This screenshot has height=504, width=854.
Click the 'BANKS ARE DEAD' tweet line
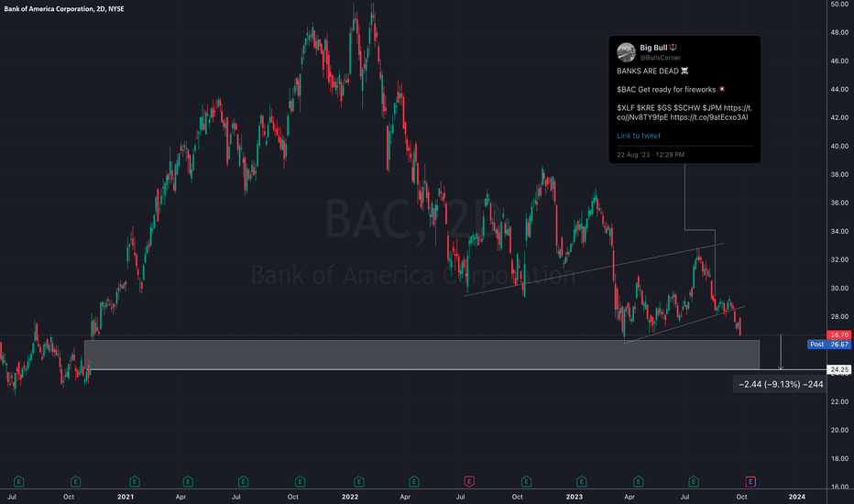[652, 71]
